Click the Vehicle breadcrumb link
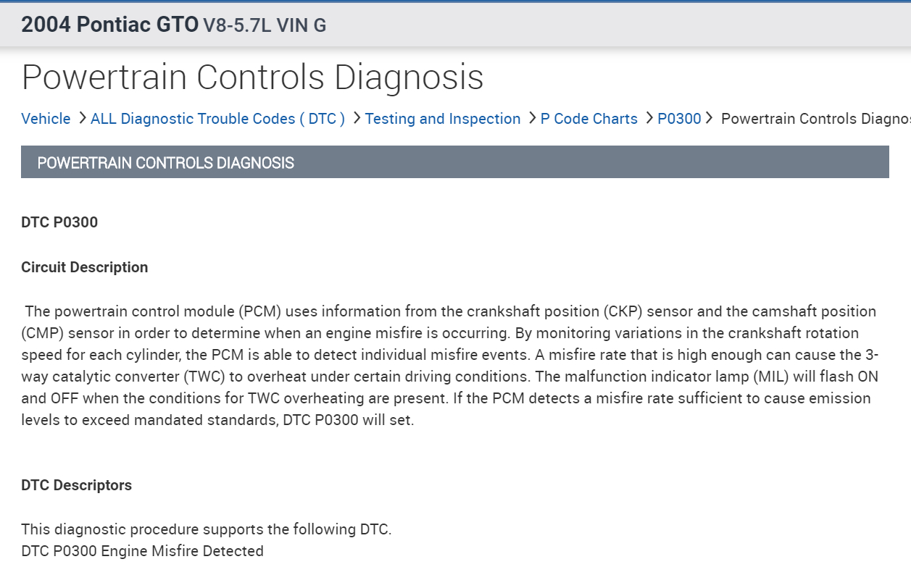911x588 pixels. click(x=46, y=119)
